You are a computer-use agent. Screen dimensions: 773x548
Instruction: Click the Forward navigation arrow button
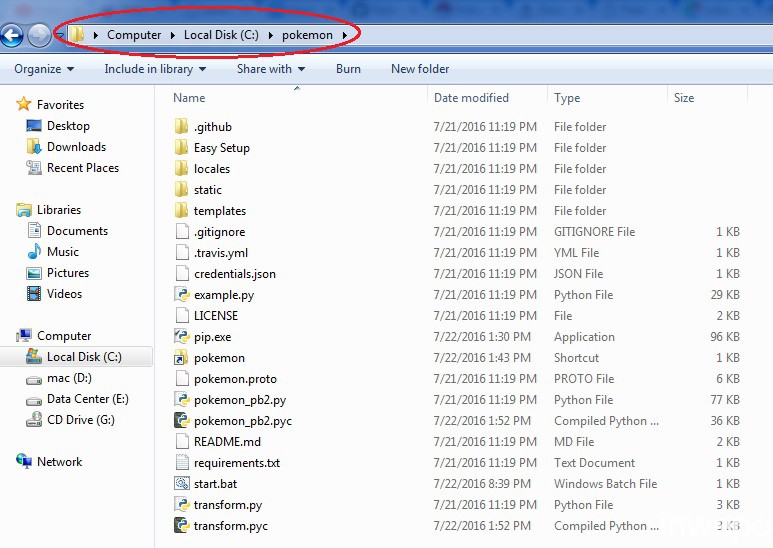(39, 35)
